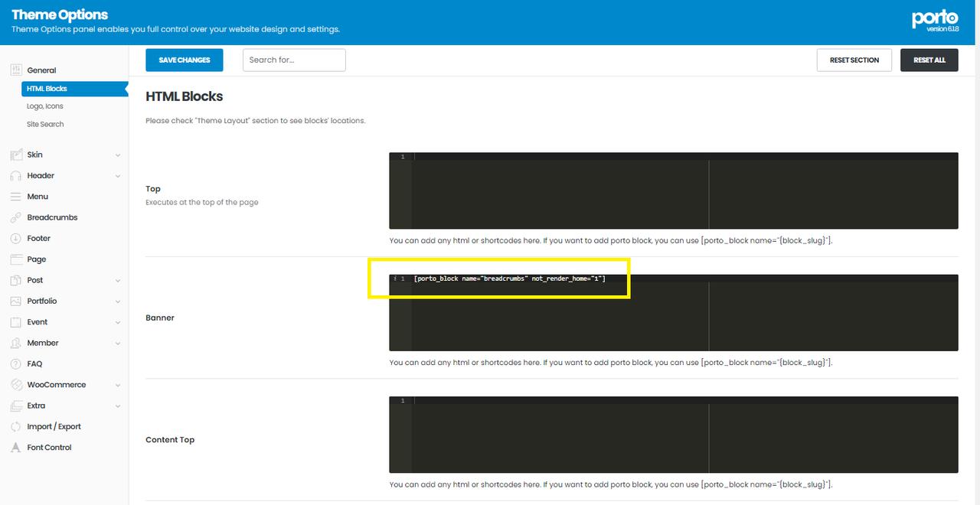Click the HTML Blocks page heading
Viewport: 980px width, 505px height.
click(185, 96)
